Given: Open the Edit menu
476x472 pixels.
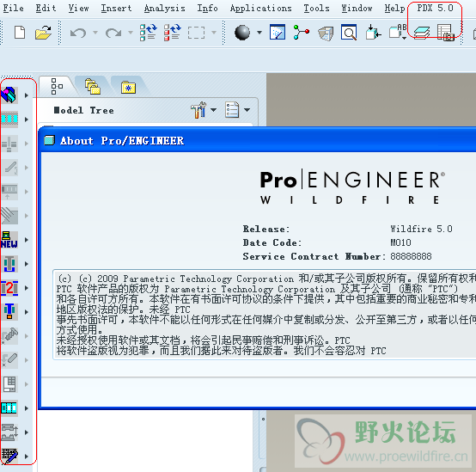Looking at the screenshot, I should [46, 8].
